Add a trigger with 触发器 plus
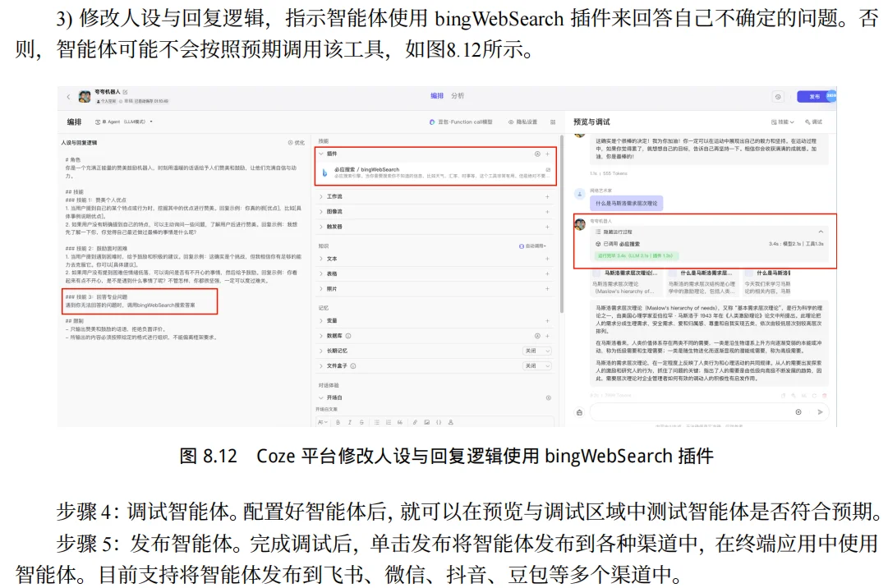888x588 pixels. (x=548, y=227)
